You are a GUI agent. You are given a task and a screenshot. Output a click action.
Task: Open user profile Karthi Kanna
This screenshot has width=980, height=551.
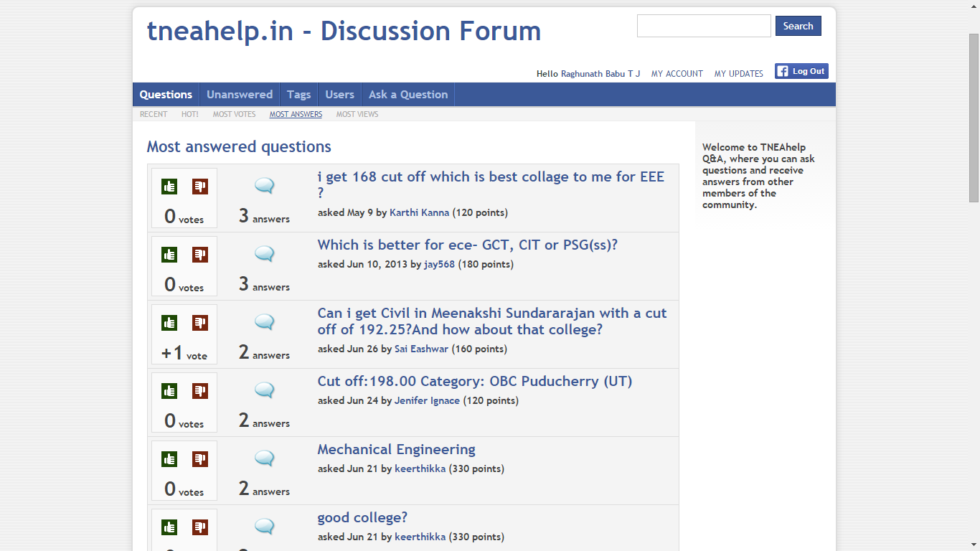(x=419, y=212)
